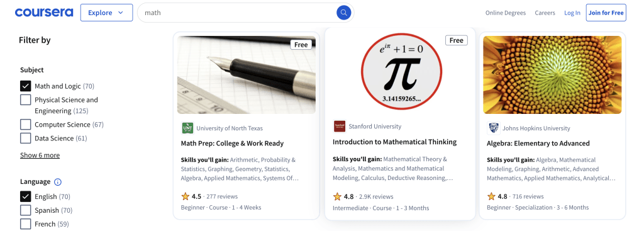Click the star rating on Math Prep course
644x231 pixels.
(x=186, y=196)
